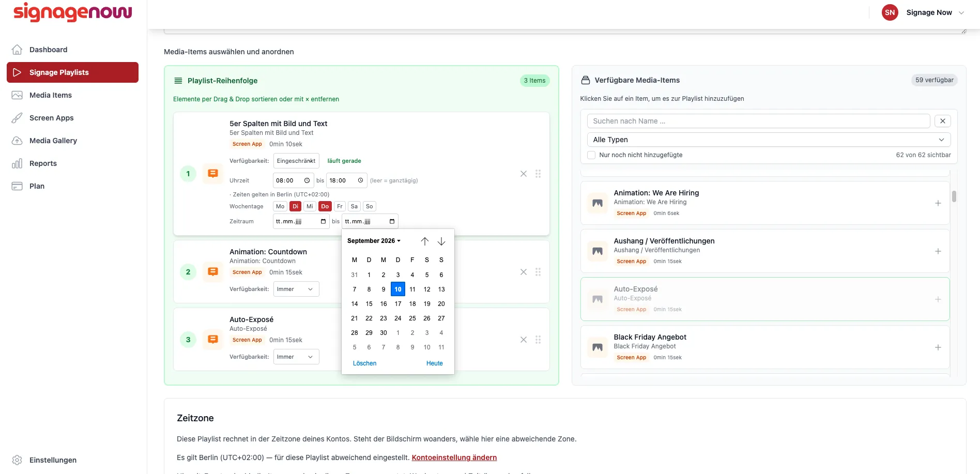
Task: Remove the '5er Spalten mit Bild und Text' item
Action: (x=524, y=174)
